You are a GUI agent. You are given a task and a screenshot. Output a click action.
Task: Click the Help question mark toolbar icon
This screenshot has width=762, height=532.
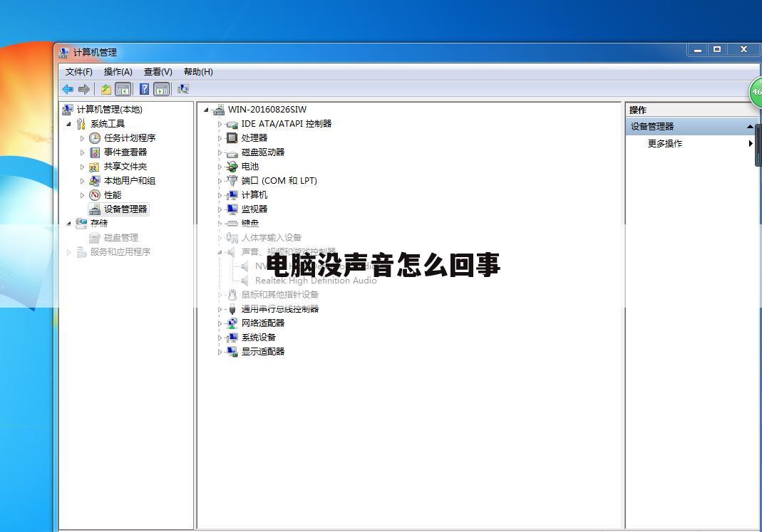pos(144,89)
